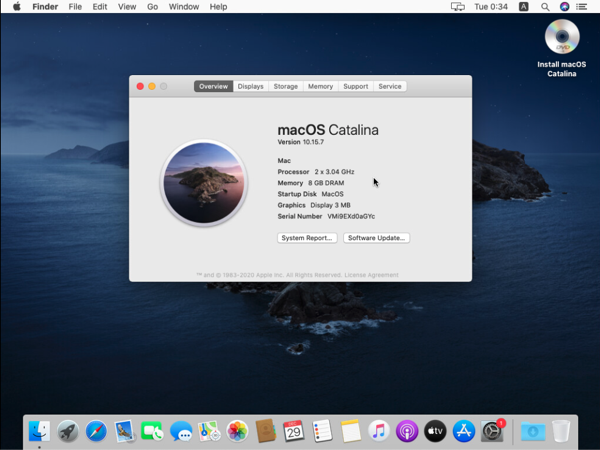
Task: Open Music app in Dock
Action: click(x=379, y=431)
